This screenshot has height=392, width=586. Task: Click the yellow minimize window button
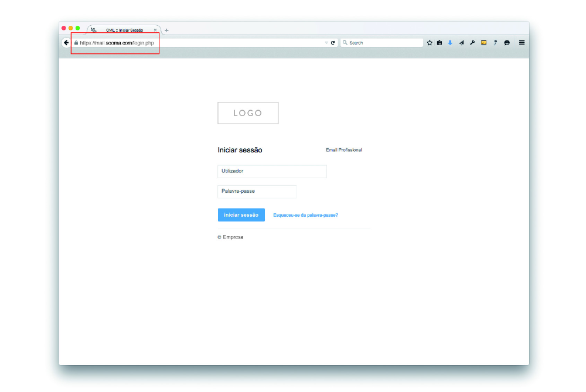point(71,28)
